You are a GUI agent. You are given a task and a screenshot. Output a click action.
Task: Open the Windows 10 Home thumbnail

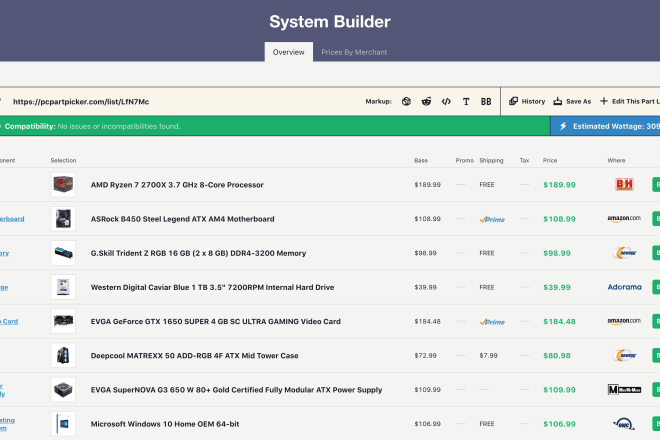point(63,424)
